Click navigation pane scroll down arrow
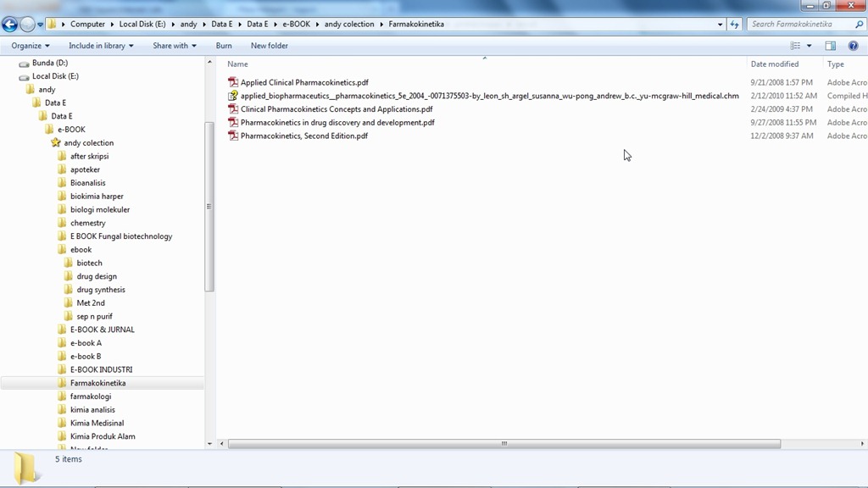This screenshot has height=488, width=868. tap(209, 444)
